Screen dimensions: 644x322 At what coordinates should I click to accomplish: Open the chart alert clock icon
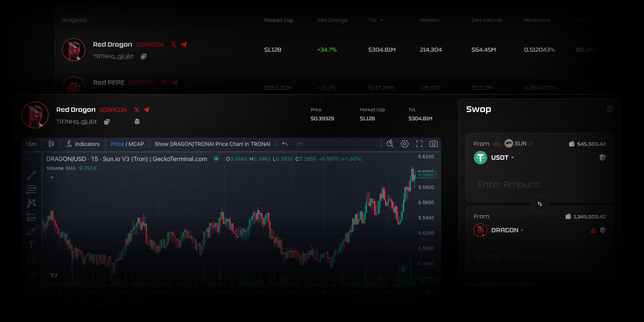pos(390,144)
